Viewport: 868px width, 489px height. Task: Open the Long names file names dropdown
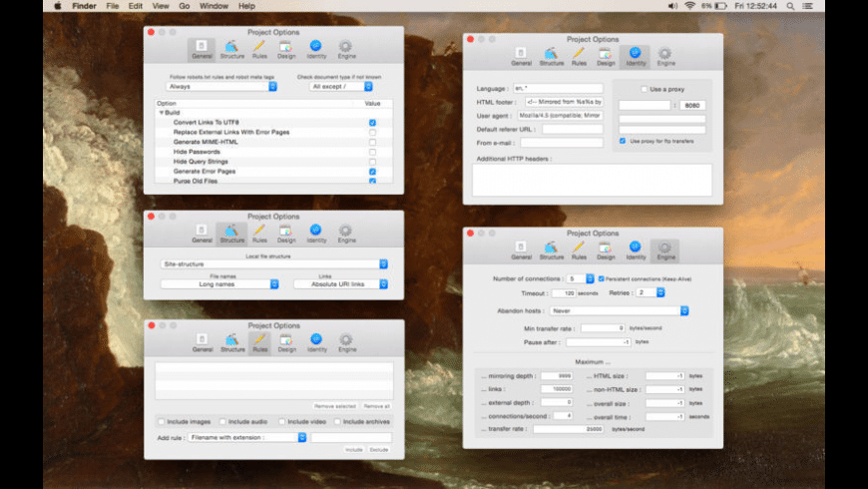(219, 284)
